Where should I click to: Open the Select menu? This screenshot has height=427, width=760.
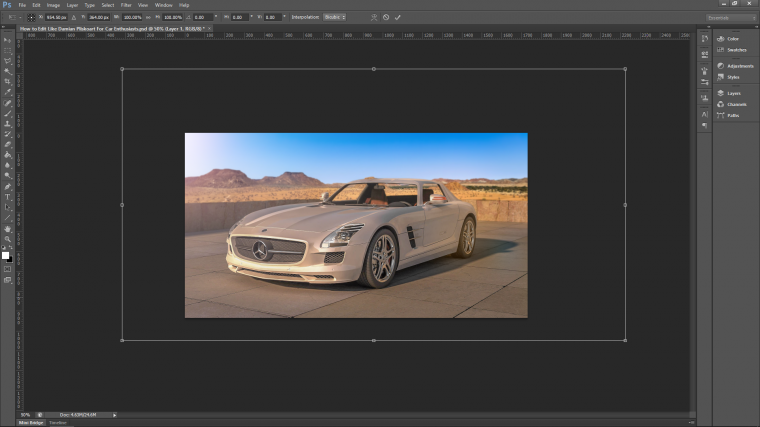click(108, 5)
